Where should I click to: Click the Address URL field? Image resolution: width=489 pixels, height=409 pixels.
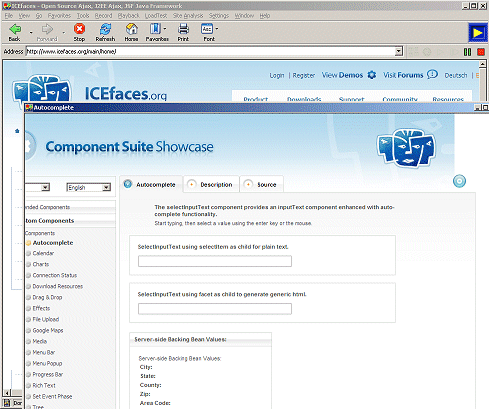210,52
